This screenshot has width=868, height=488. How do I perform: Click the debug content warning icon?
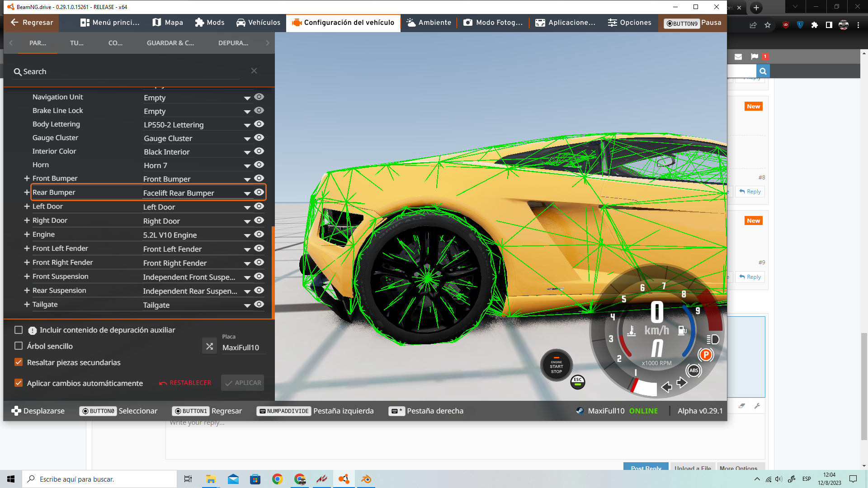33,330
